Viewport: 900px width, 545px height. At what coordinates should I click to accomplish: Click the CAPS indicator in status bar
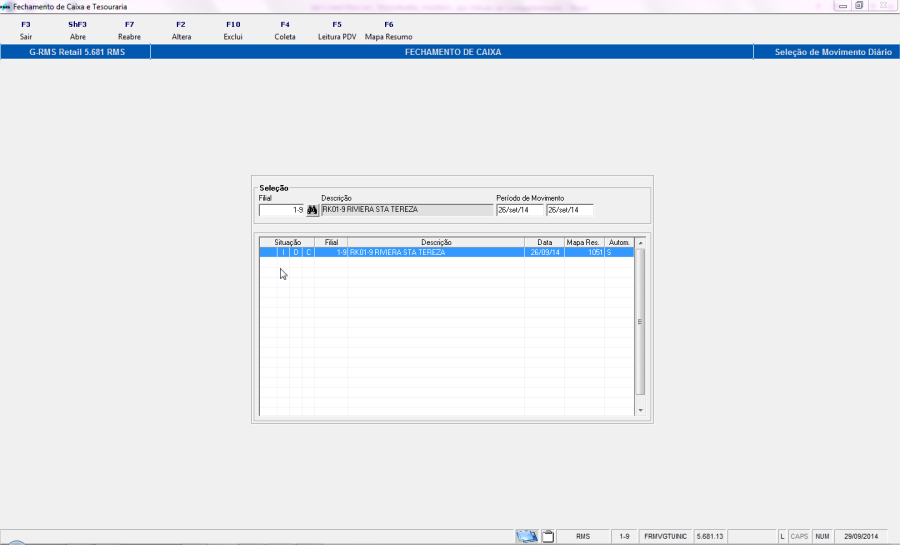tap(799, 536)
